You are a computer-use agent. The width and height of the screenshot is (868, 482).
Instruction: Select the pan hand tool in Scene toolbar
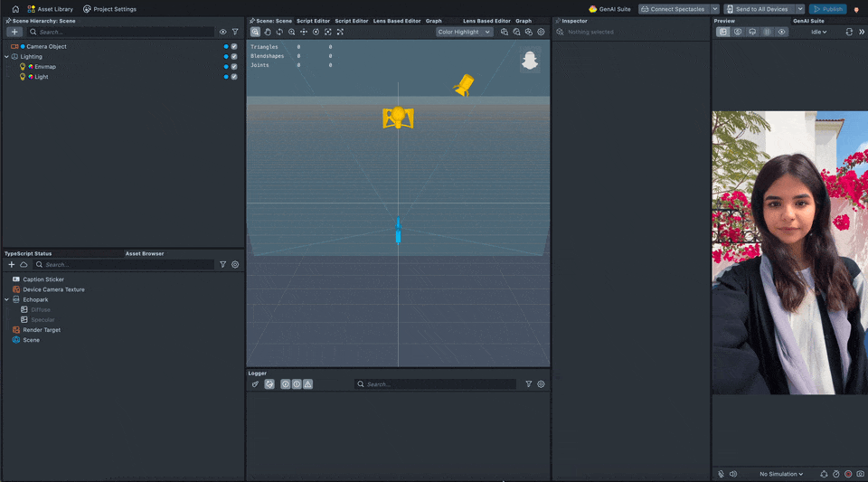coord(268,32)
